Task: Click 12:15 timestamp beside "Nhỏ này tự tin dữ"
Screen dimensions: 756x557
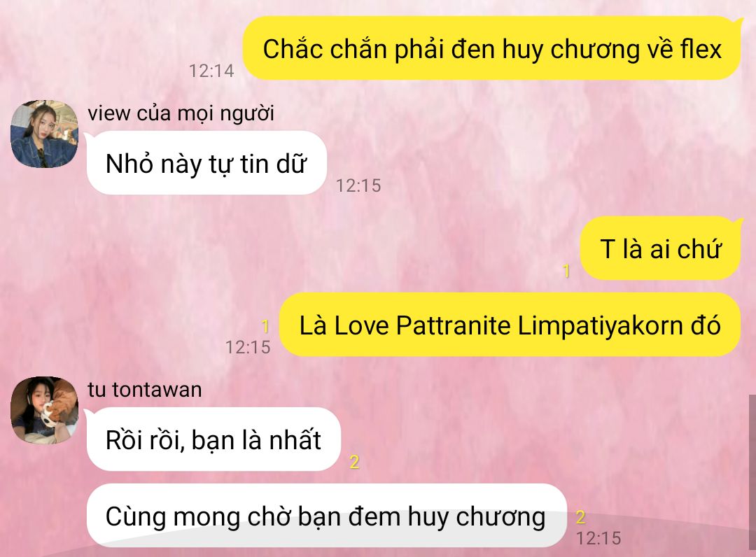Action: 358,185
